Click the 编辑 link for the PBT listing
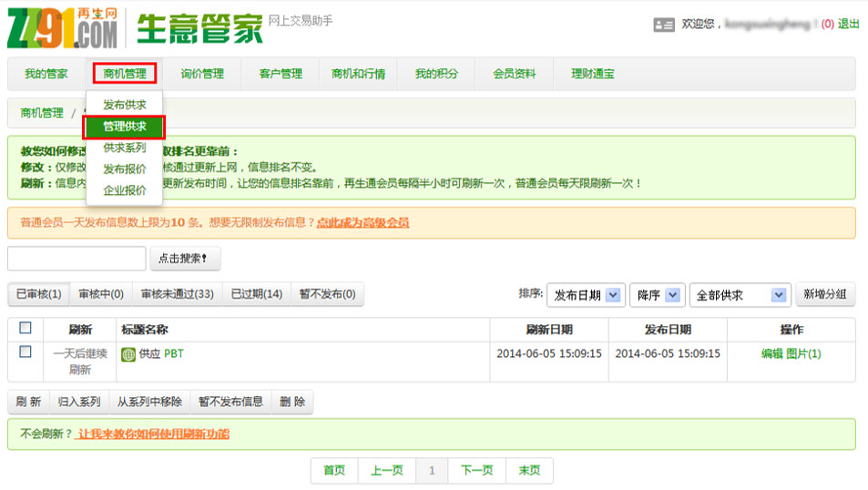The width and height of the screenshot is (868, 490). point(771,353)
